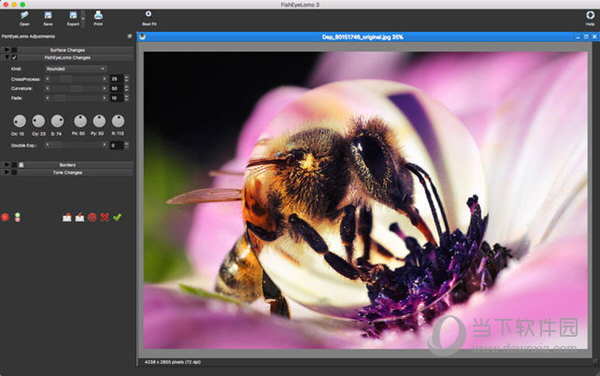Click the CrossProcess value field
Image resolution: width=600 pixels, height=376 pixels.
coord(117,79)
